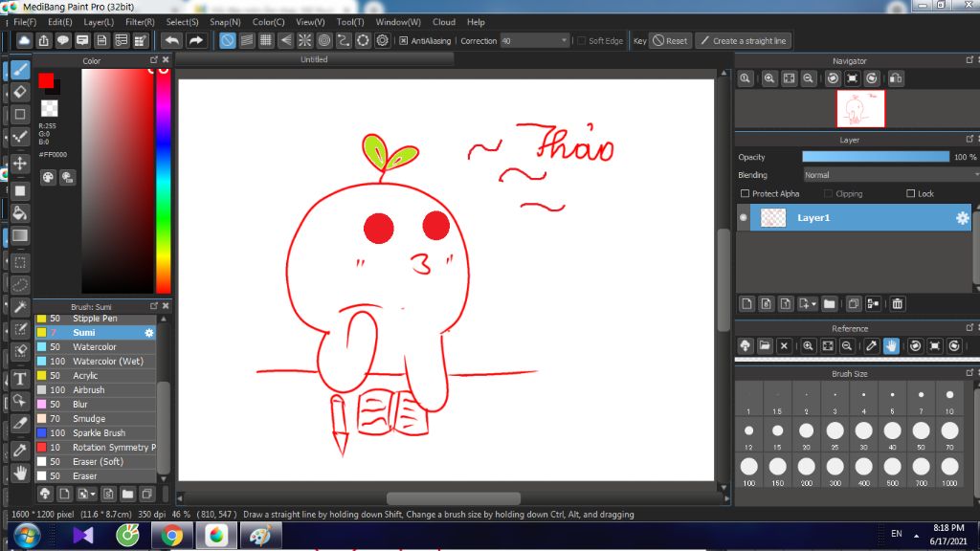Open the Filter menu
Image resolution: width=980 pixels, height=551 pixels.
point(140,22)
